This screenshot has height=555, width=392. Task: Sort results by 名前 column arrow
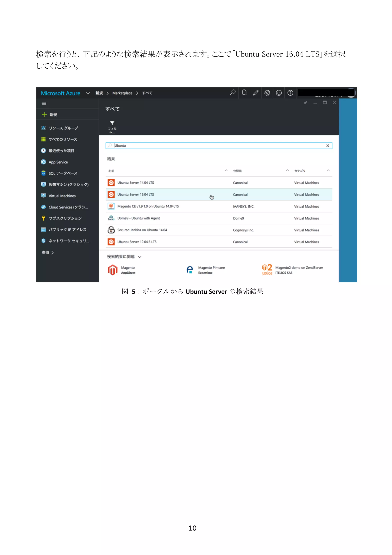click(226, 170)
